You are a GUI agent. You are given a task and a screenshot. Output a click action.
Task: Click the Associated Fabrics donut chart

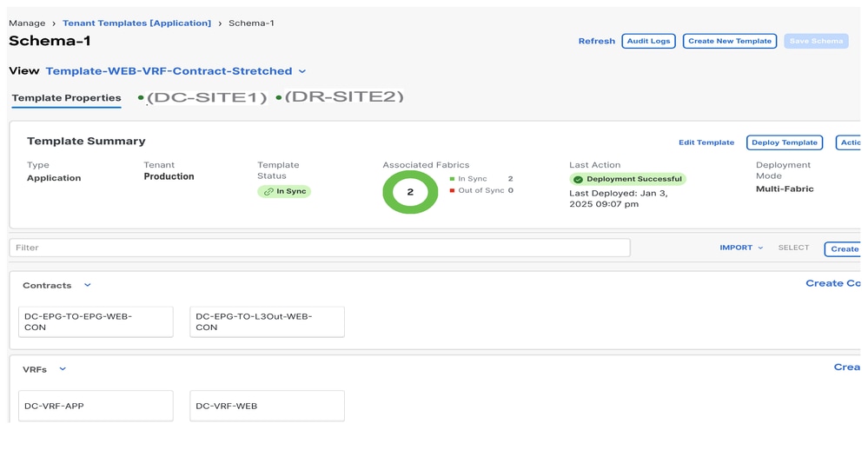pos(410,192)
